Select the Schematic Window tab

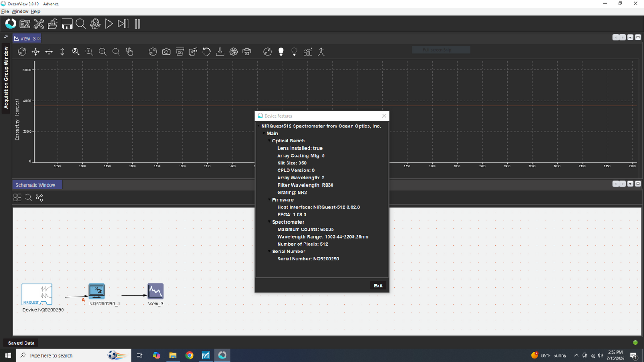pyautogui.click(x=35, y=185)
